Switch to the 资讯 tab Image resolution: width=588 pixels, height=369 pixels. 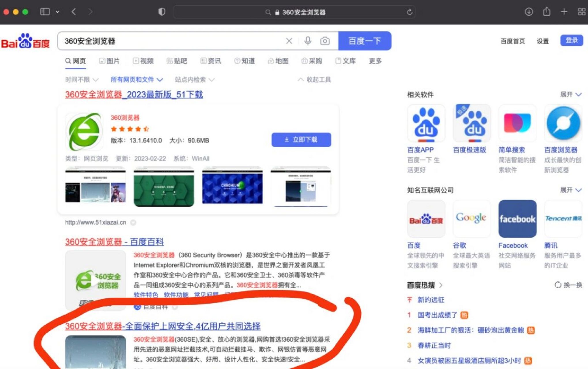[x=211, y=61]
